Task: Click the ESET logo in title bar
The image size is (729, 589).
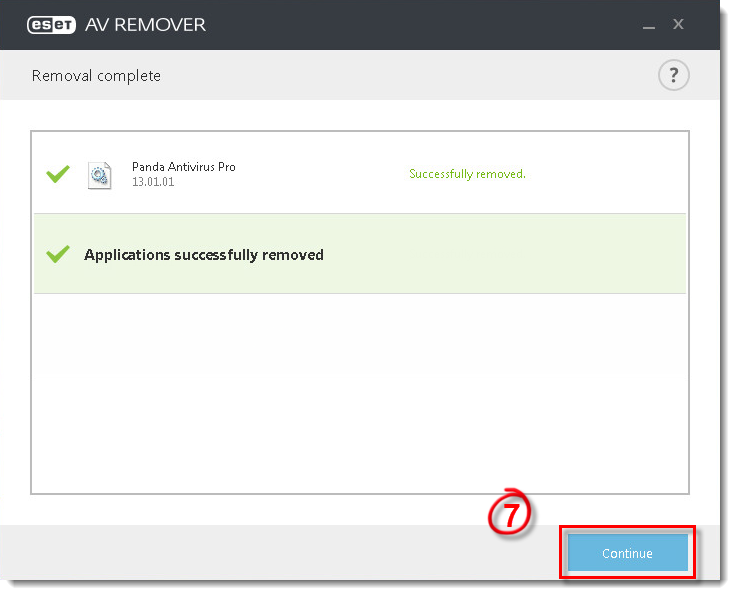Action: tap(51, 25)
